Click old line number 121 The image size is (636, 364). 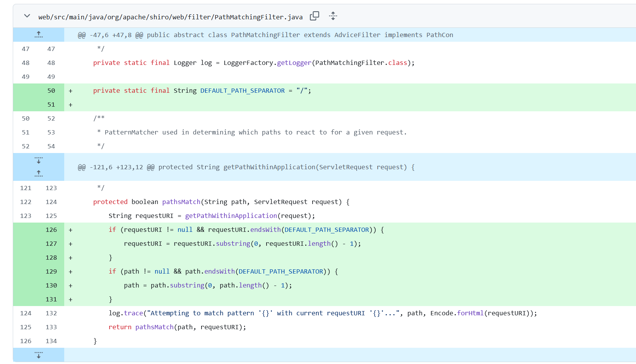pos(26,188)
